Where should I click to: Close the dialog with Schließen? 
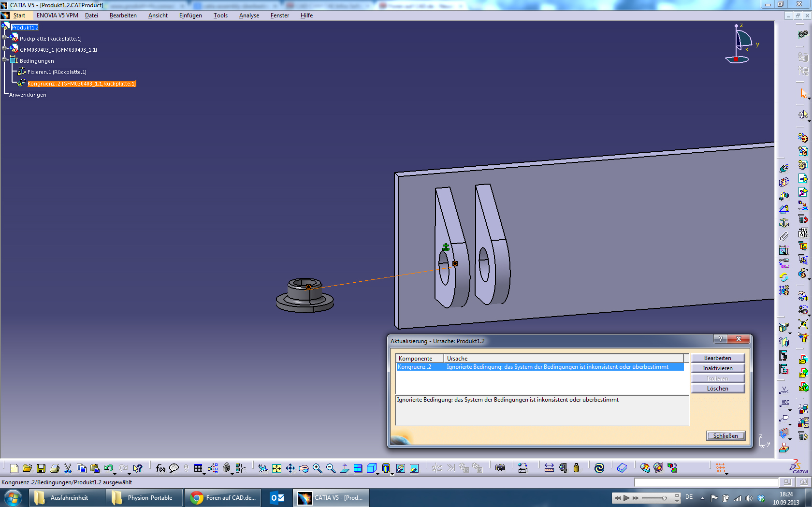[725, 435]
